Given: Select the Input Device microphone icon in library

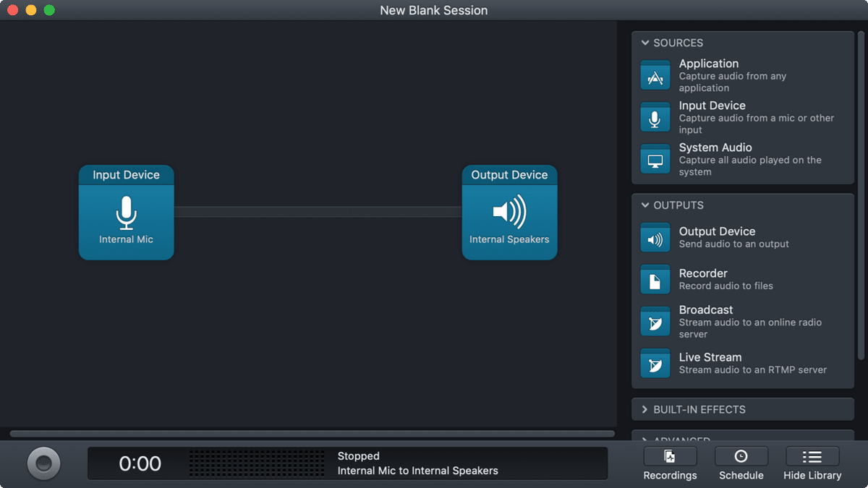Looking at the screenshot, I should 655,117.
